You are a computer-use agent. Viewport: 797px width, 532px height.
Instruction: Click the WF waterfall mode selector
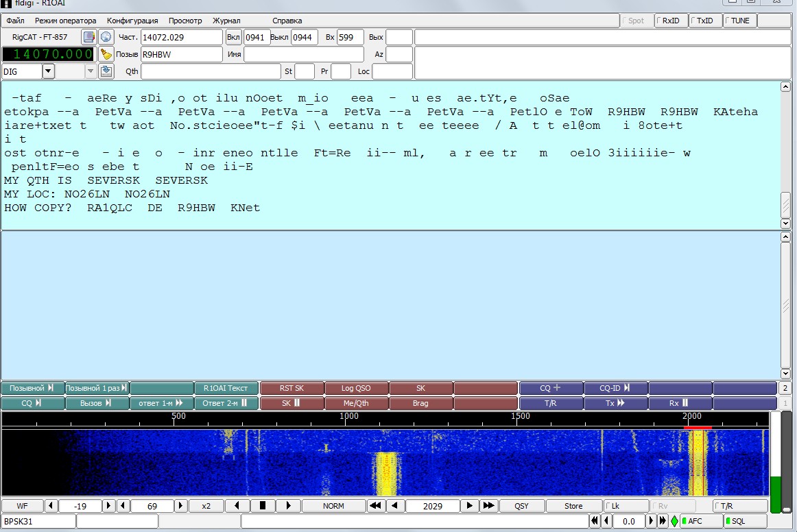pyautogui.click(x=22, y=506)
